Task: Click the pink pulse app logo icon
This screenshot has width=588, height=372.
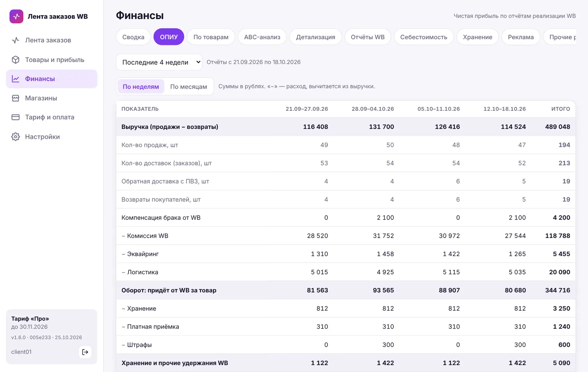Action: click(x=16, y=16)
